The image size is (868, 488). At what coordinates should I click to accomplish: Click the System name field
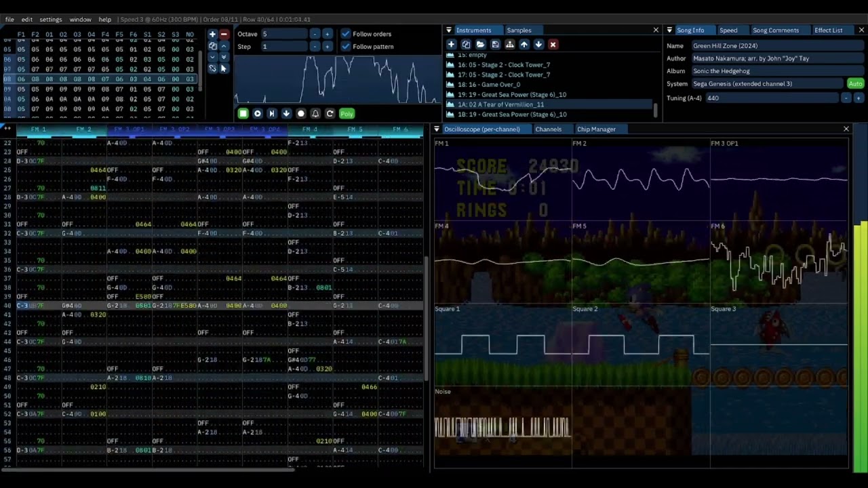(767, 84)
